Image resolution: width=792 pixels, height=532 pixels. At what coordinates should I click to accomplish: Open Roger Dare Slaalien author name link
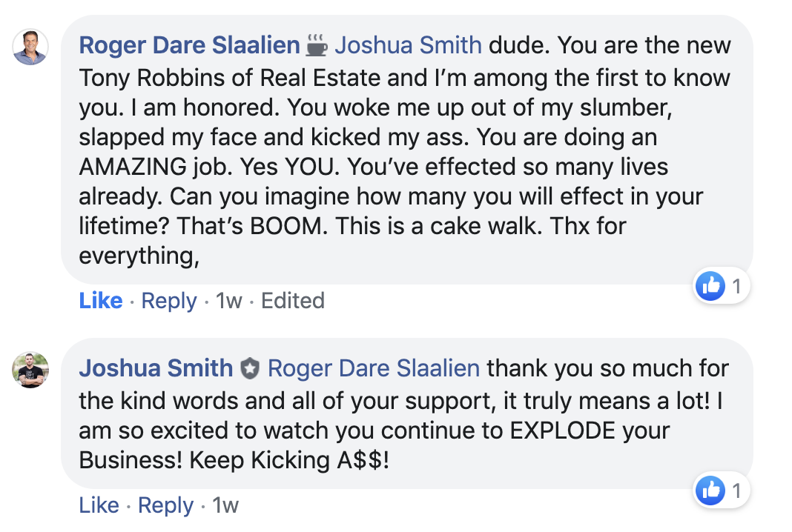click(x=189, y=45)
